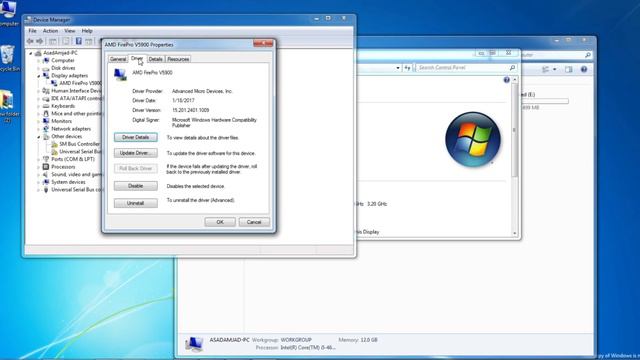Click the Computer category icon in the tree
Image resolution: width=640 pixels, height=360 pixels.
pos(46,60)
